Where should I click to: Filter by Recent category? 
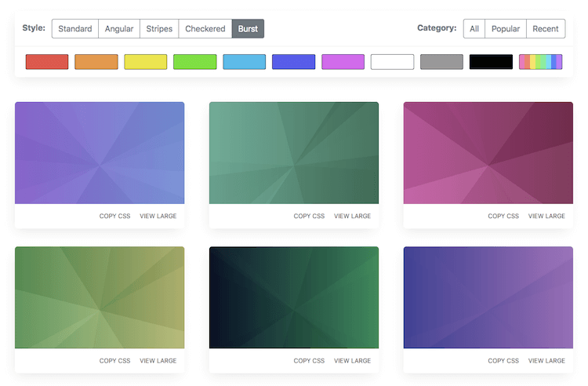(x=546, y=29)
